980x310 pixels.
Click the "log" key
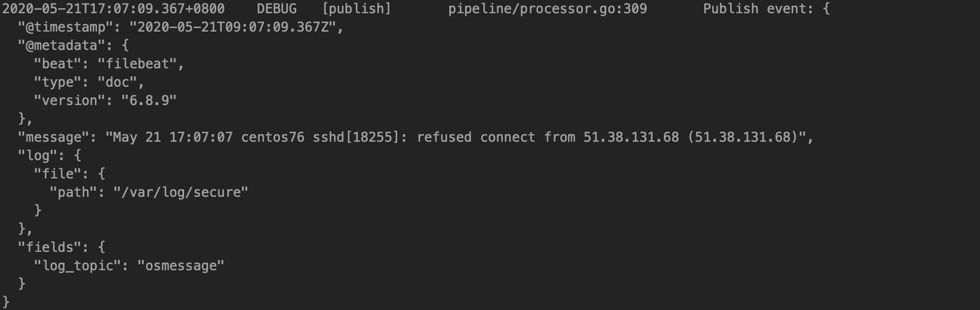pyautogui.click(x=37, y=156)
